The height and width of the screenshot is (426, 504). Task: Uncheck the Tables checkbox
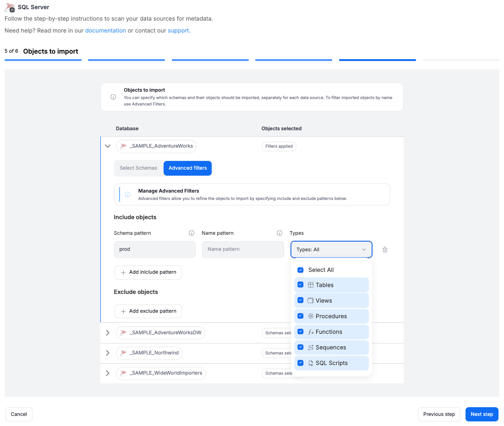(x=301, y=284)
